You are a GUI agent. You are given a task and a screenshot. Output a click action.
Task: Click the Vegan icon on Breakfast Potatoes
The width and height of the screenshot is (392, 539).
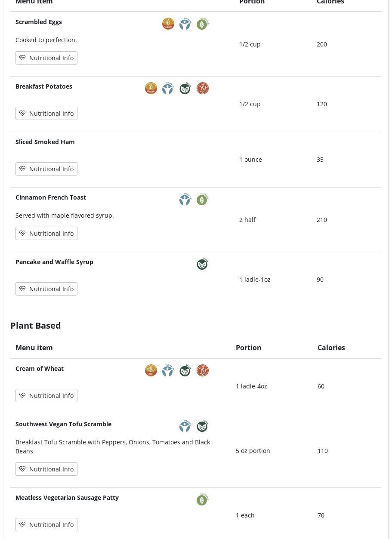click(x=185, y=89)
